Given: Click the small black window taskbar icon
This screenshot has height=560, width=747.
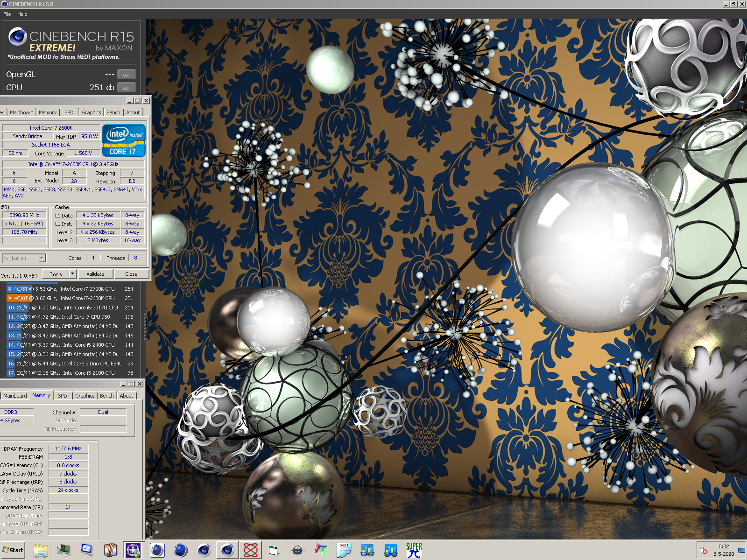Looking at the screenshot, I should [274, 551].
